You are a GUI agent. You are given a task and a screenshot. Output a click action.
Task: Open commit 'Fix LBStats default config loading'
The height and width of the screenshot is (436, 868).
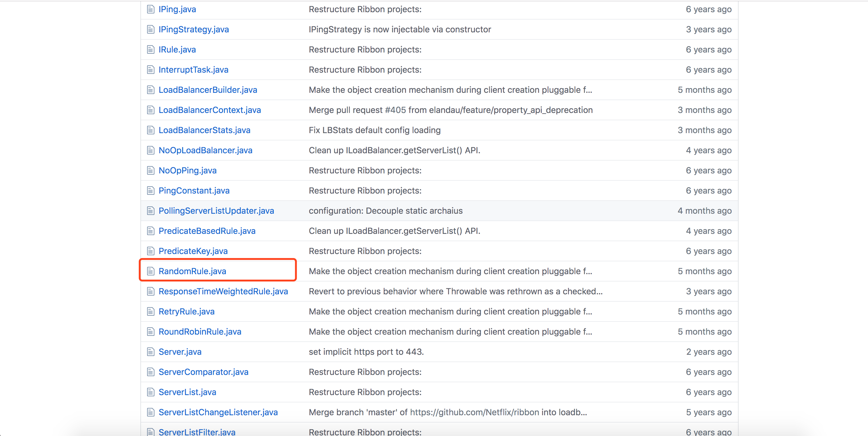pyautogui.click(x=375, y=130)
